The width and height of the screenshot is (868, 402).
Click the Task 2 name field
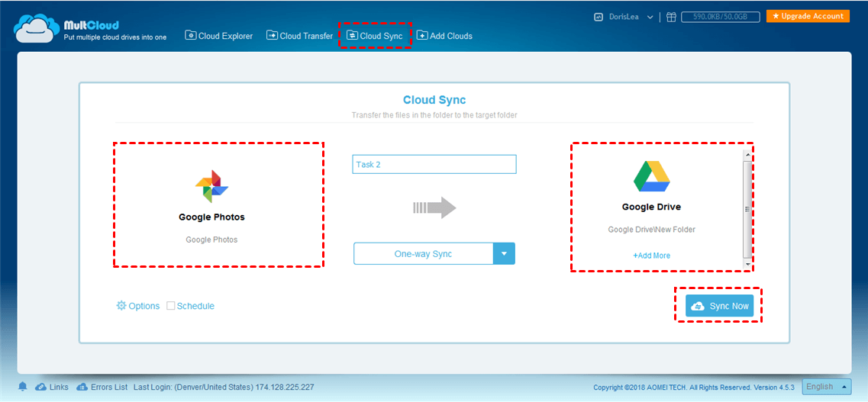[434, 164]
